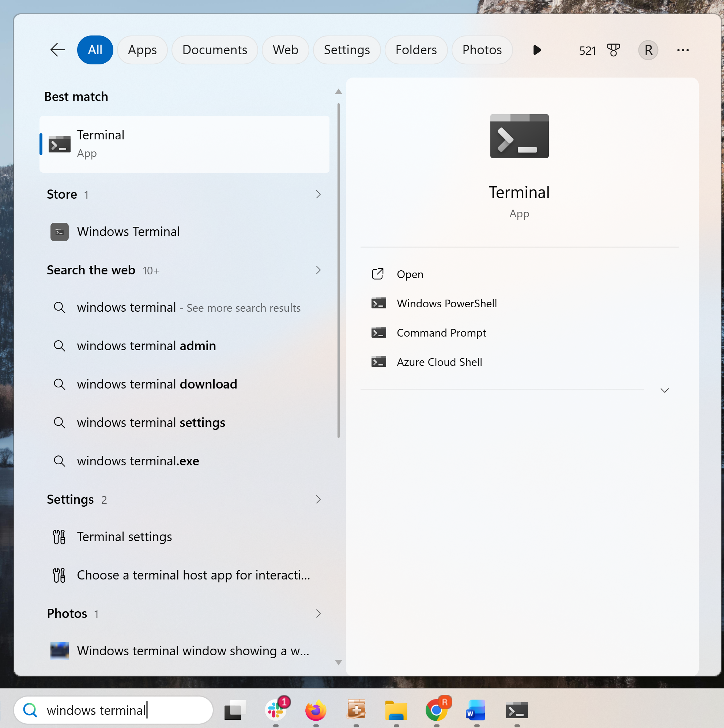Click the tools icon beside Choose a terminal host
The image size is (724, 728).
pos(59,575)
